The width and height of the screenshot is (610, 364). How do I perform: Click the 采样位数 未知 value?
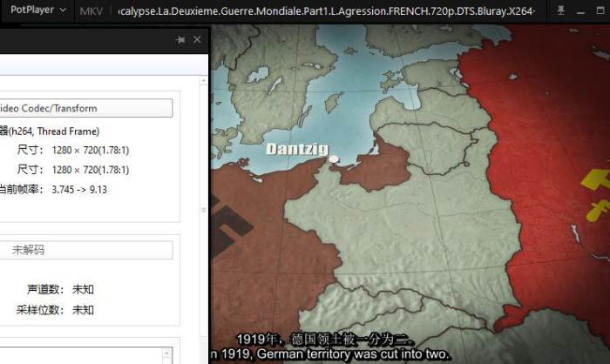(83, 310)
